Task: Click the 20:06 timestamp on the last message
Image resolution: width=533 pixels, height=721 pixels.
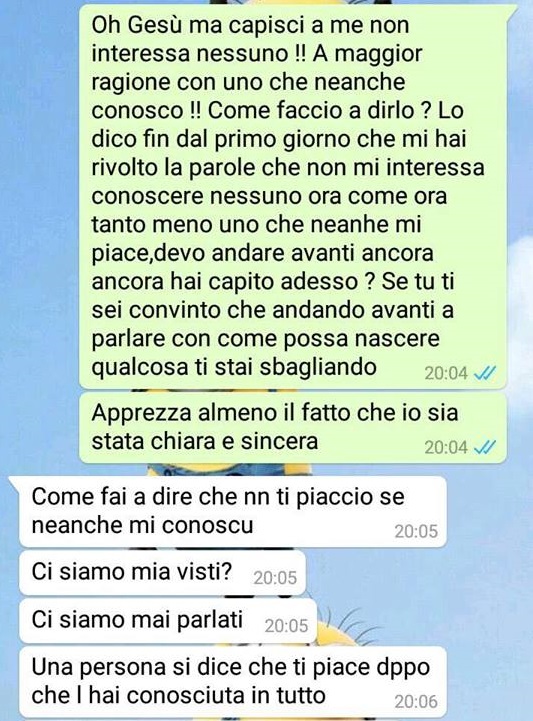Action: [416, 701]
